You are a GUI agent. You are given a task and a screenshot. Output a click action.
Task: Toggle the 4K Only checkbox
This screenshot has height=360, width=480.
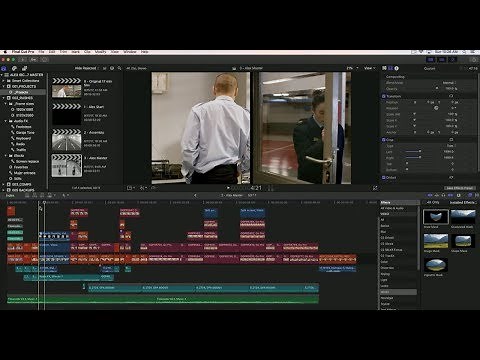coord(425,202)
